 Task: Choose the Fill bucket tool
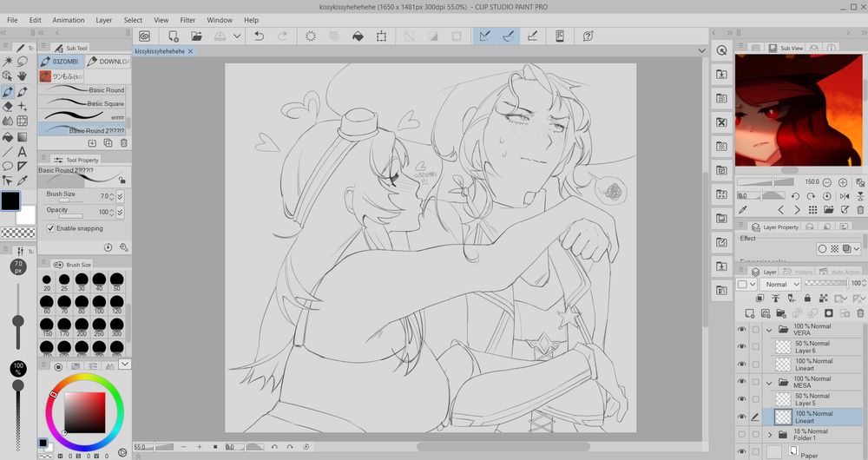[8, 136]
